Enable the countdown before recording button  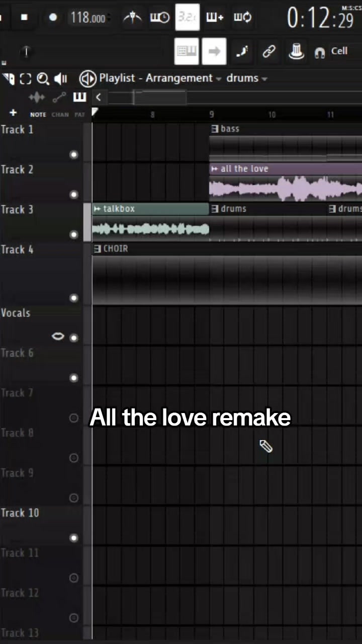188,17
